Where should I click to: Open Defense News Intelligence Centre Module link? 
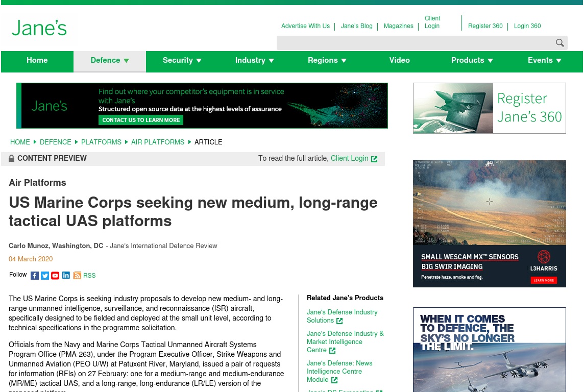pyautogui.click(x=339, y=371)
